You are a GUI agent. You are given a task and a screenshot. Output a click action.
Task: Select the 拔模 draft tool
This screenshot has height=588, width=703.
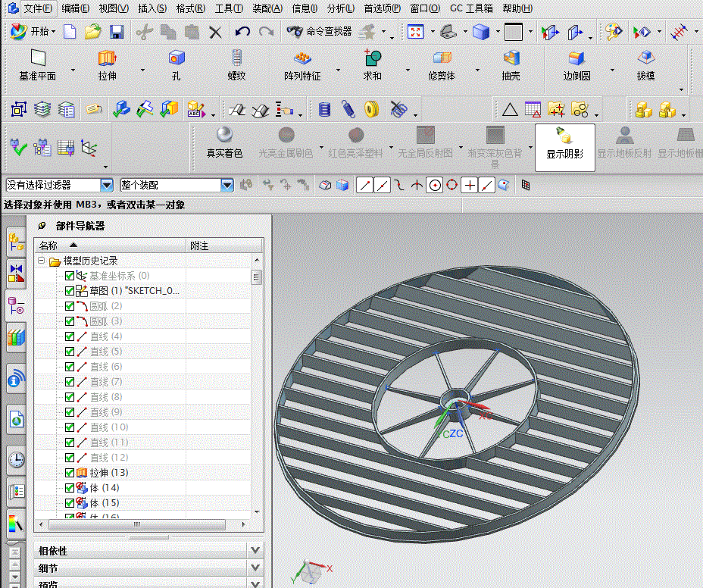click(645, 66)
